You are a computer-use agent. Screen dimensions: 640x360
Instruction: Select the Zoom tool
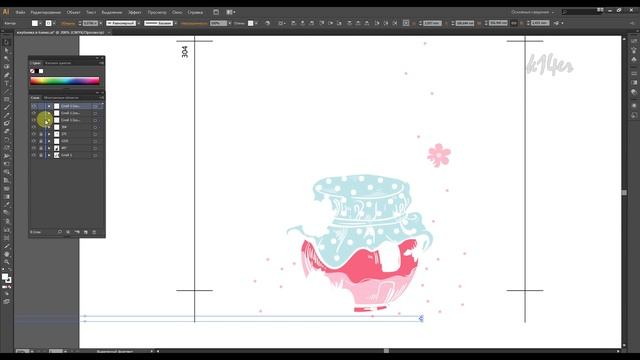6,262
